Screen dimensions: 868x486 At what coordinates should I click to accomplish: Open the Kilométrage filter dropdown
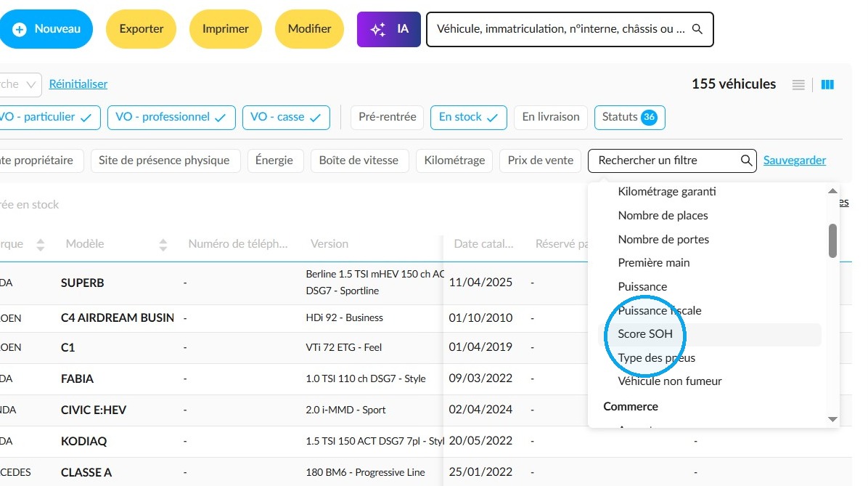pyautogui.click(x=454, y=161)
